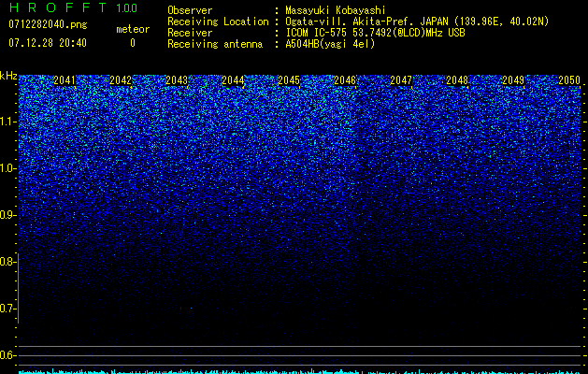The width and height of the screenshot is (588, 374).
Task: Select the Receiving antenna field label
Action: coord(215,44)
